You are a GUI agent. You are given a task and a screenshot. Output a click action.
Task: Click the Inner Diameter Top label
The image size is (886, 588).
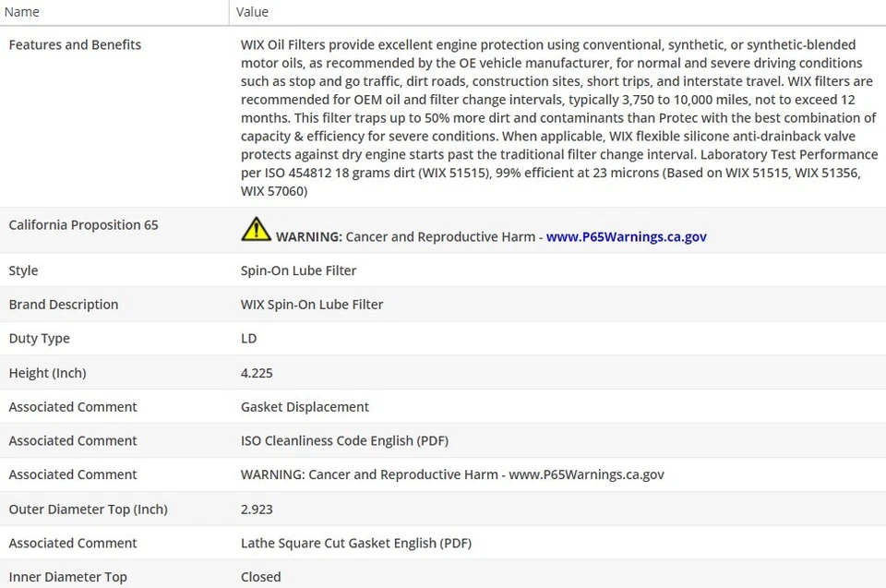67,577
